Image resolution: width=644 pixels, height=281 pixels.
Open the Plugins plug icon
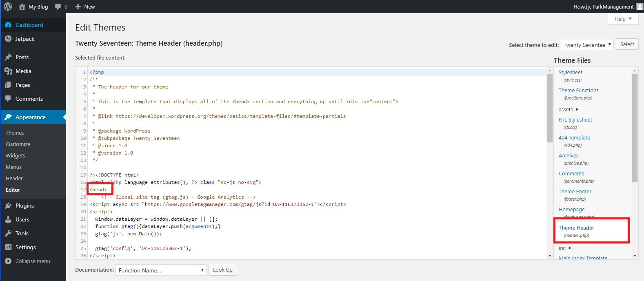point(8,206)
